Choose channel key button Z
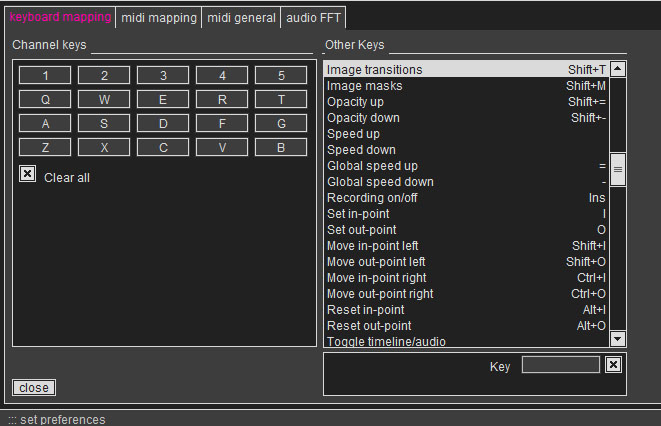 tap(45, 148)
